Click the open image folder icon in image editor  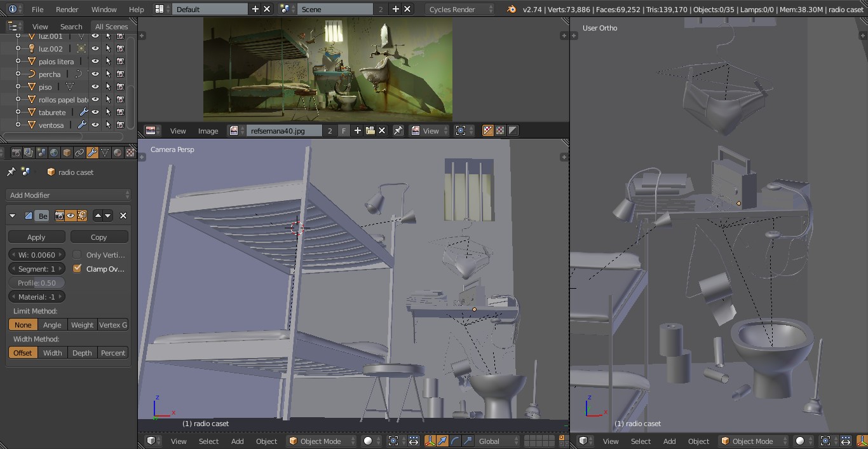click(x=370, y=130)
